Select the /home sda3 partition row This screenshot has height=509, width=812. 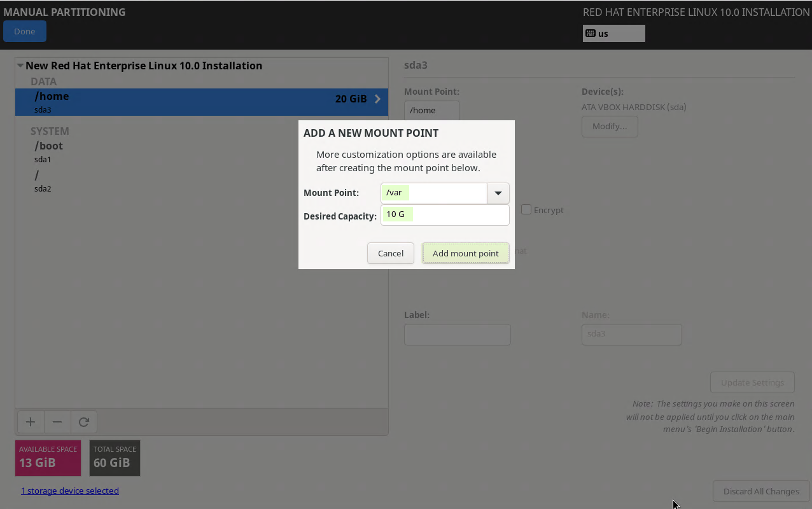pyautogui.click(x=201, y=102)
